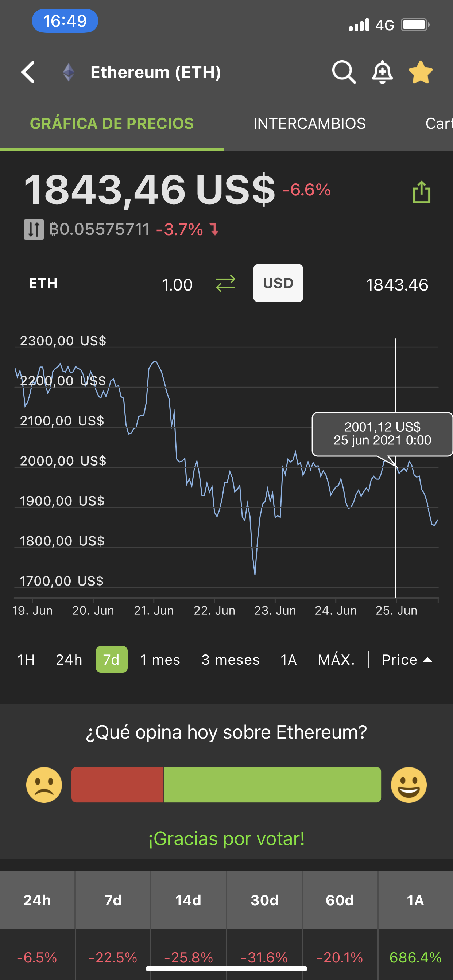The image size is (453, 980).
Task: Swap ETH and USD conversion arrows
Action: [226, 283]
